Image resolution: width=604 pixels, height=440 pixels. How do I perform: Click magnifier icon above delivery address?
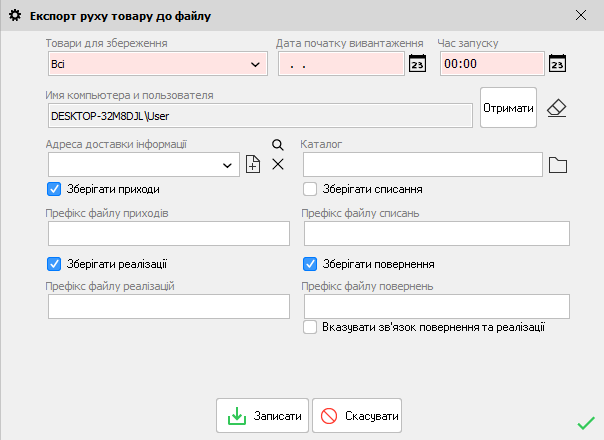click(x=278, y=145)
